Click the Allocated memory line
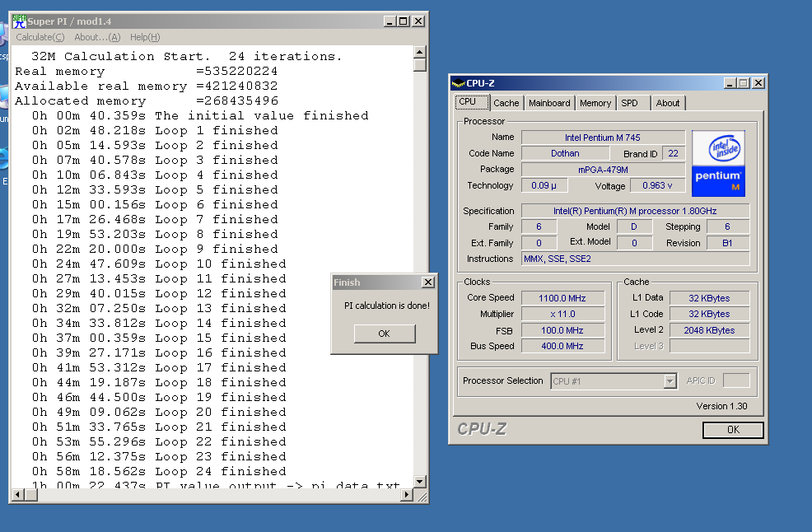 (147, 100)
